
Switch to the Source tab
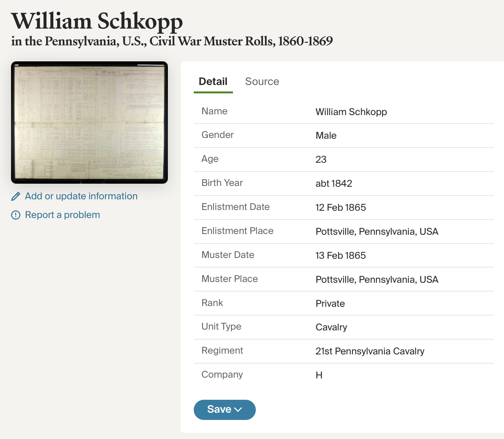pyautogui.click(x=262, y=82)
